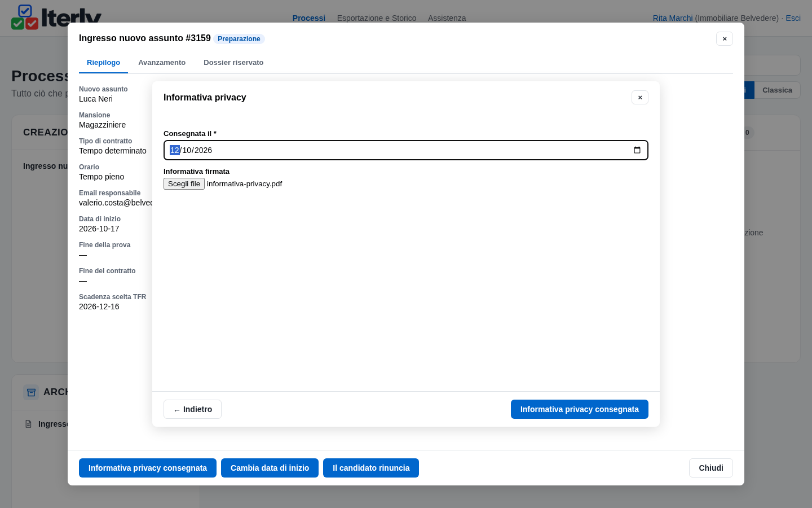Open Esportazione e Storico page
This screenshot has width=812, height=508.
pos(377,18)
